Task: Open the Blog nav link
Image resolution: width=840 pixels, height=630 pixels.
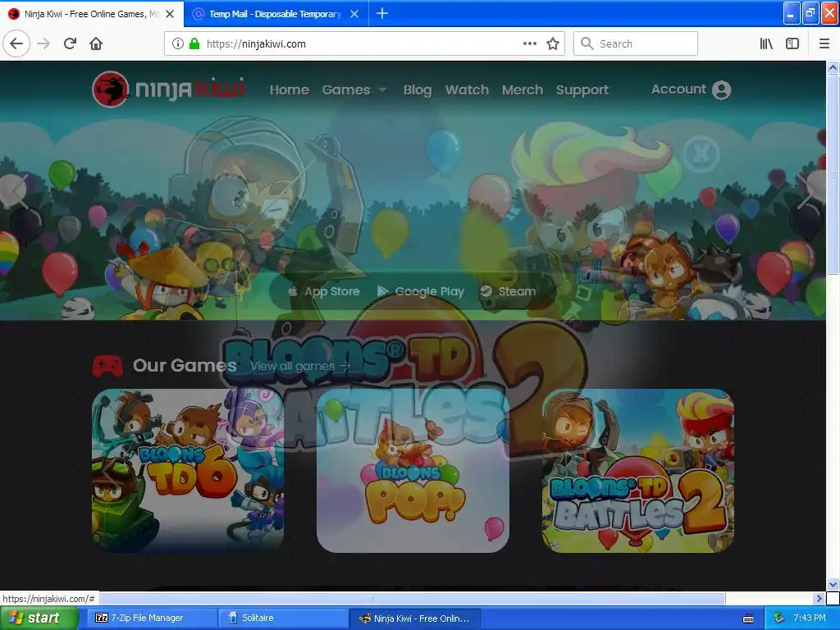Action: [x=418, y=89]
